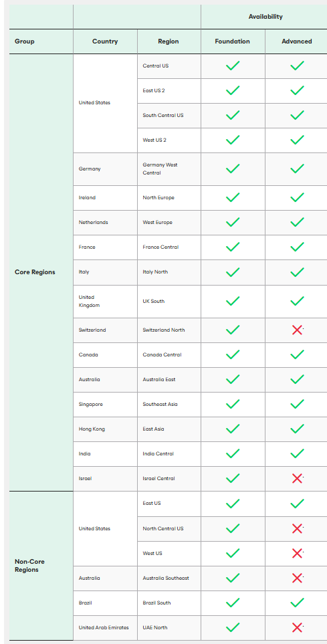Click the red X for Switzerland North Advanced
The width and height of the screenshot is (327, 644).
(x=297, y=330)
